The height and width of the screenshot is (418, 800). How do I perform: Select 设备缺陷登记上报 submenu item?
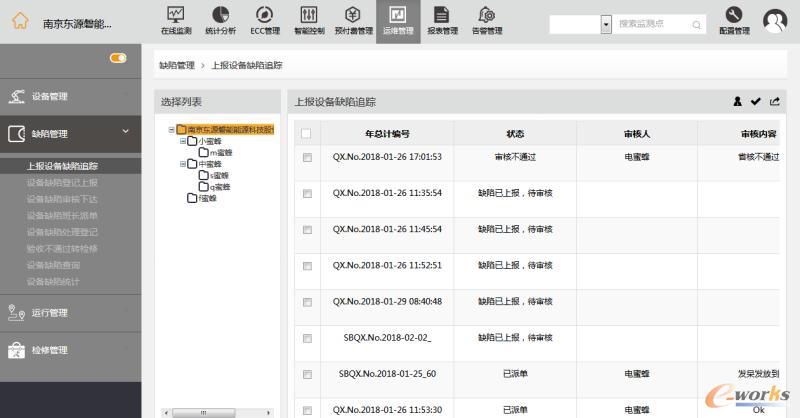pos(62,182)
